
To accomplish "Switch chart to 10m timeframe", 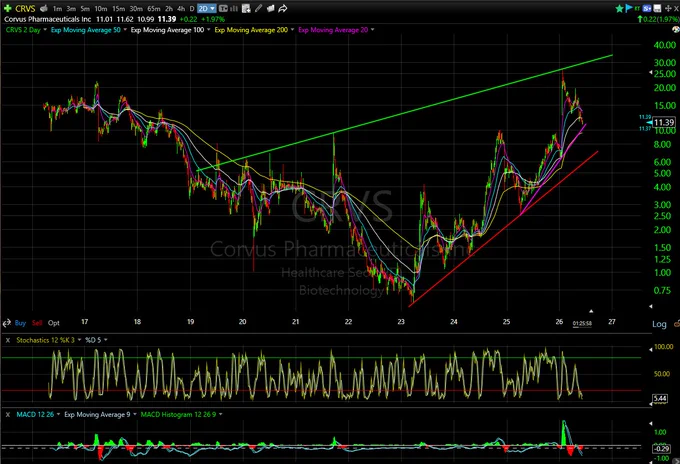I will coord(101,9).
